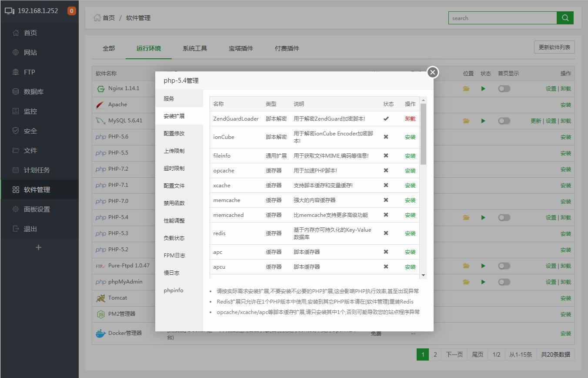Viewport: 588px width, 378px height.
Task: Toggle phpMyAdmin's 首页显示 switch
Action: [504, 281]
